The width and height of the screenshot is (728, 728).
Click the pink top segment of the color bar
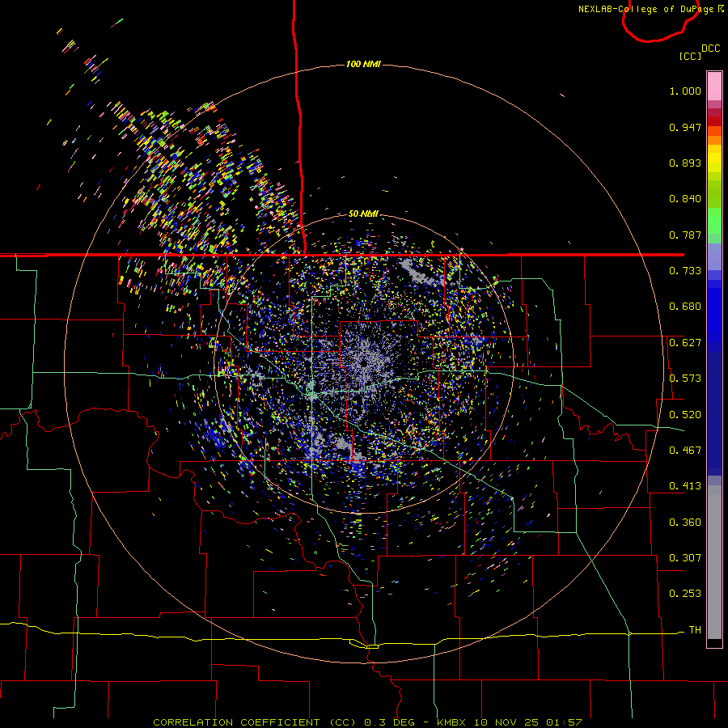714,86
